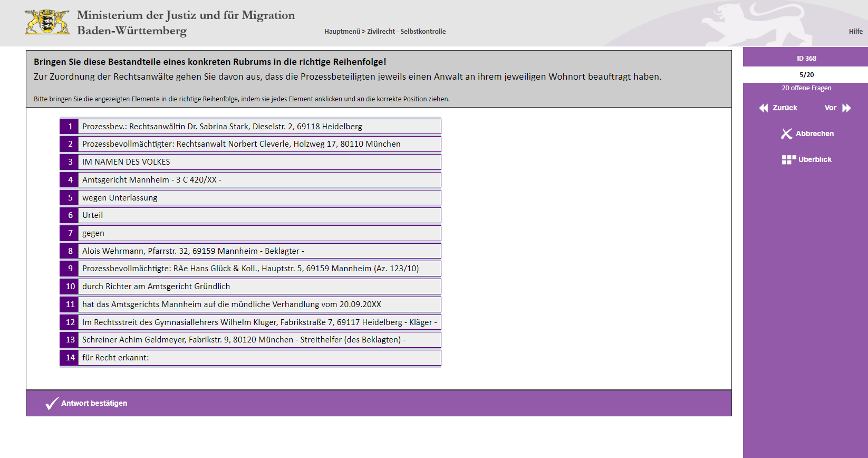Viewport: 868px width, 458px height.
Task: Click the Baden-Württemberg coat of arms logo
Action: 47,23
